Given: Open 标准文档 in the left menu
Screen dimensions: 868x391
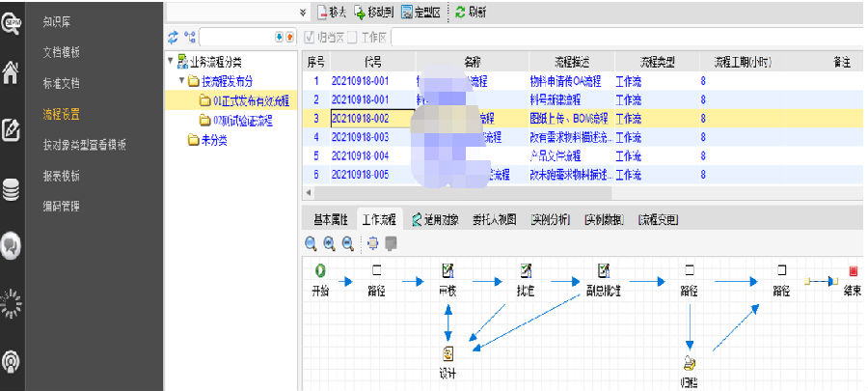Looking at the screenshot, I should tap(62, 84).
